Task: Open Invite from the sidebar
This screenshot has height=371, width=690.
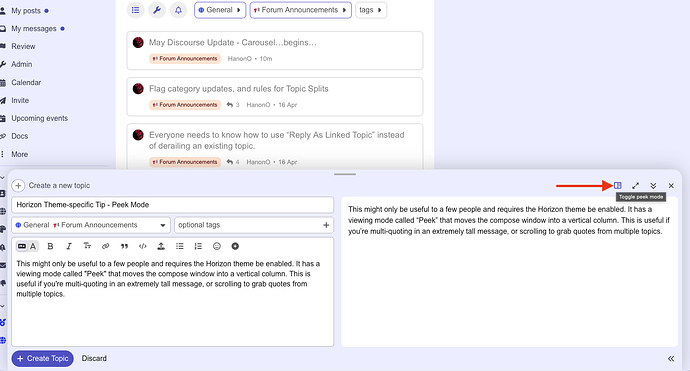Action: [x=20, y=100]
